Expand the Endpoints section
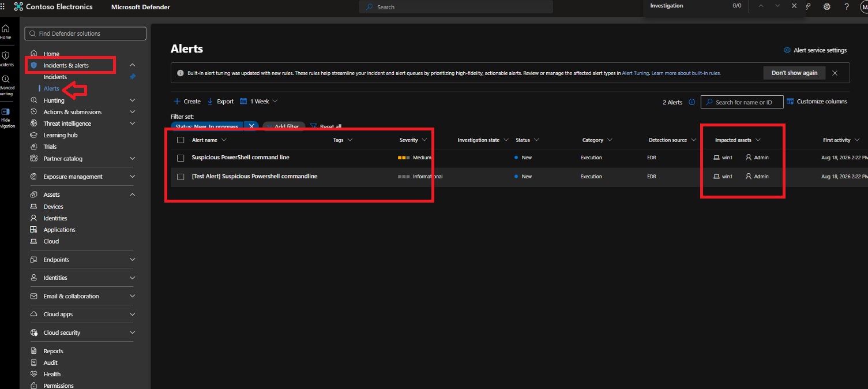The width and height of the screenshot is (868, 389). click(133, 260)
